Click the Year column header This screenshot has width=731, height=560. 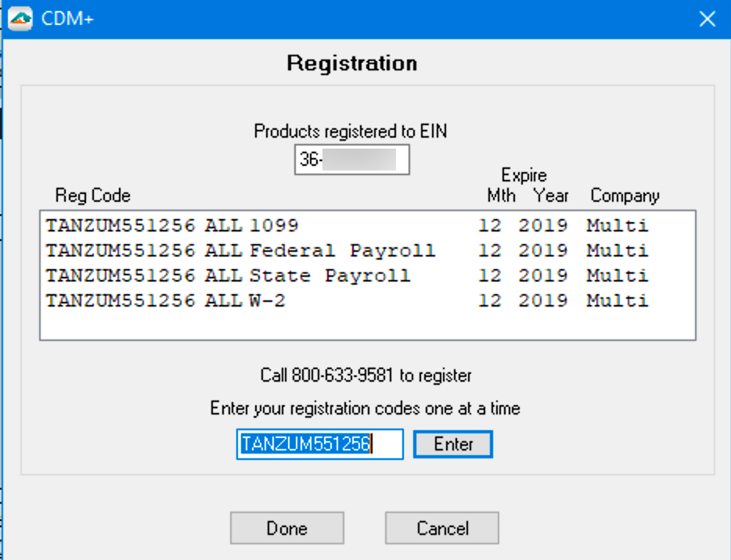coord(551,196)
